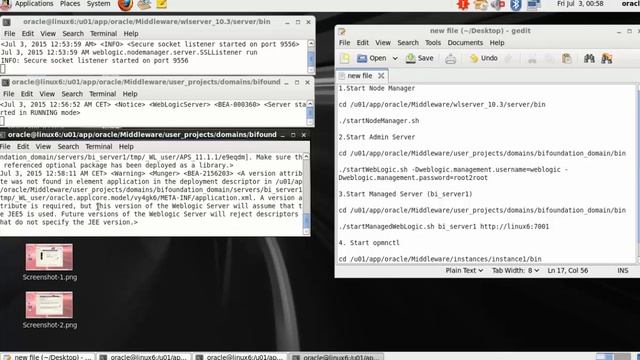Screen dimensions: 640x360
Task: Open Screenshot-2.png desktop thumbnail
Action: tap(49, 305)
